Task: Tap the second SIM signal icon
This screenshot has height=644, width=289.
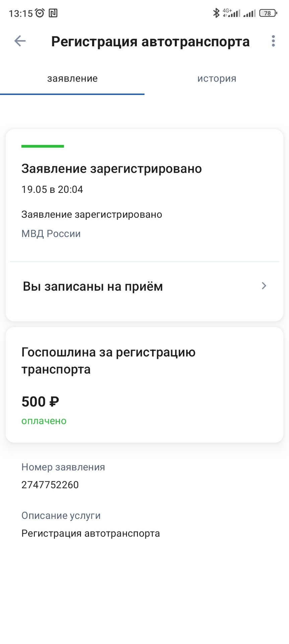Action: point(249,13)
